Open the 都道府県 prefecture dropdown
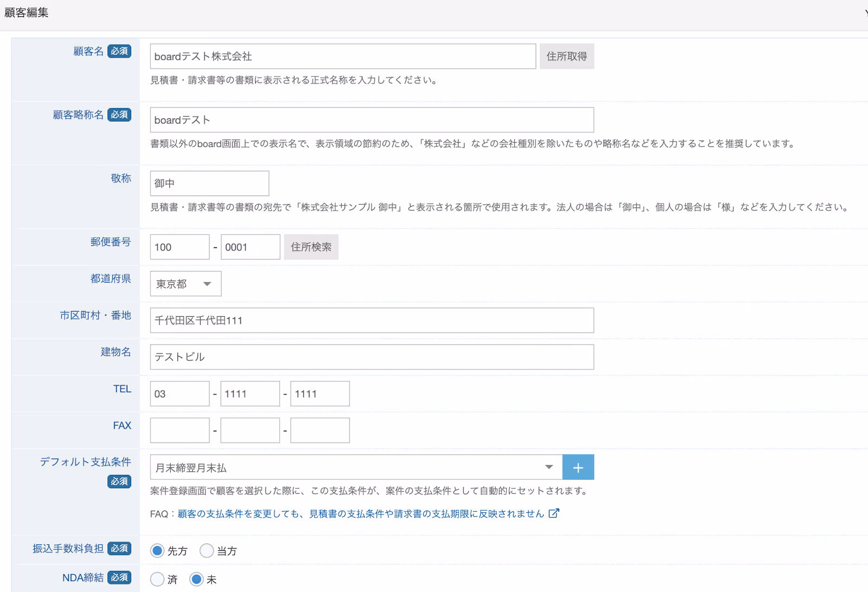Image resolution: width=868 pixels, height=592 pixels. click(x=186, y=284)
